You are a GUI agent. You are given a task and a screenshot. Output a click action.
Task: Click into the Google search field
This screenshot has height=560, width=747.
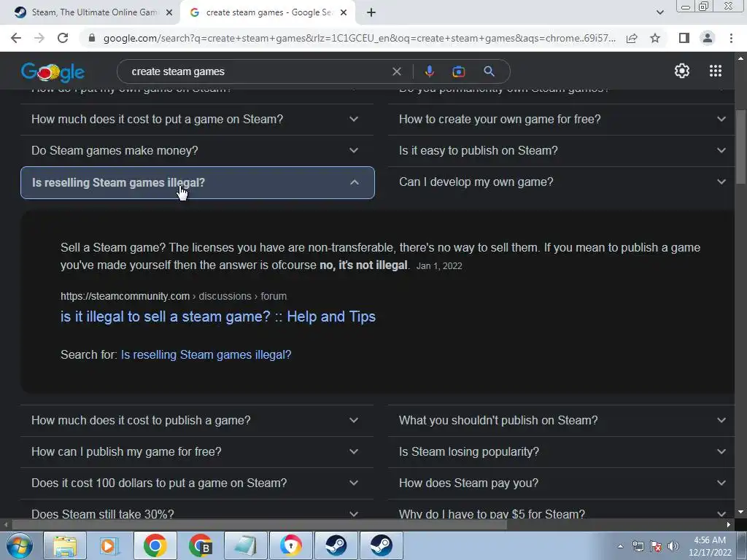258,71
